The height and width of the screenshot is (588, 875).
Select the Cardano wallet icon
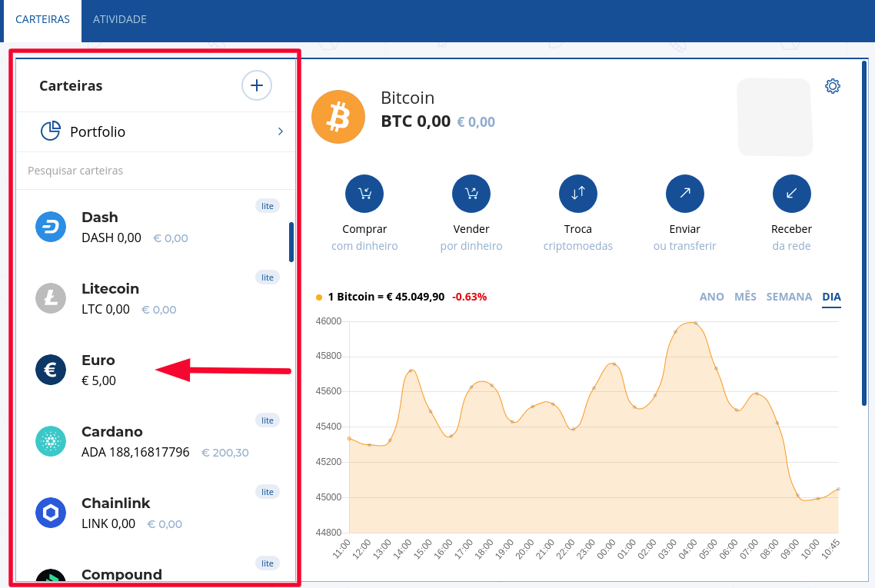tap(51, 440)
